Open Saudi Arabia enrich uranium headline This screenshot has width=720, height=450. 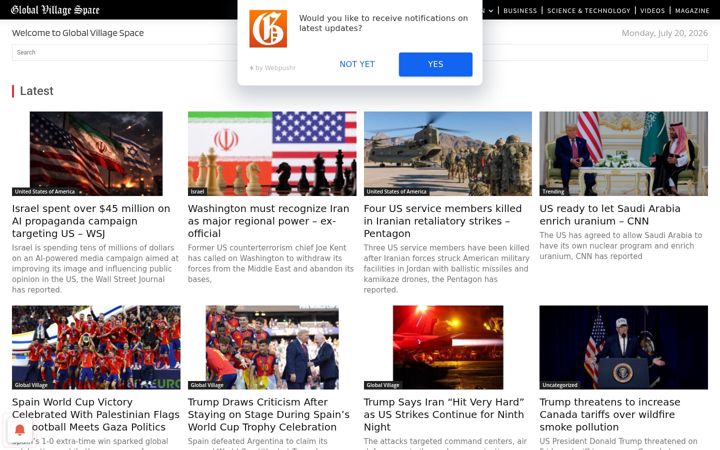(610, 214)
